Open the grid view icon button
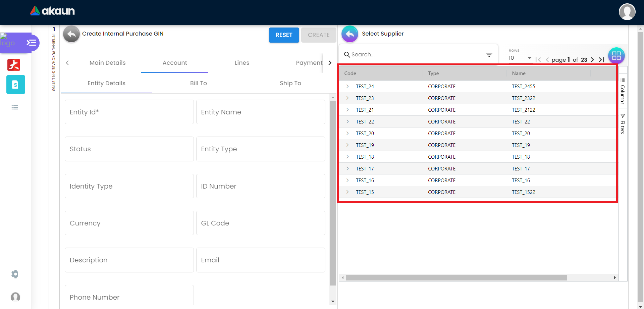 [x=616, y=56]
